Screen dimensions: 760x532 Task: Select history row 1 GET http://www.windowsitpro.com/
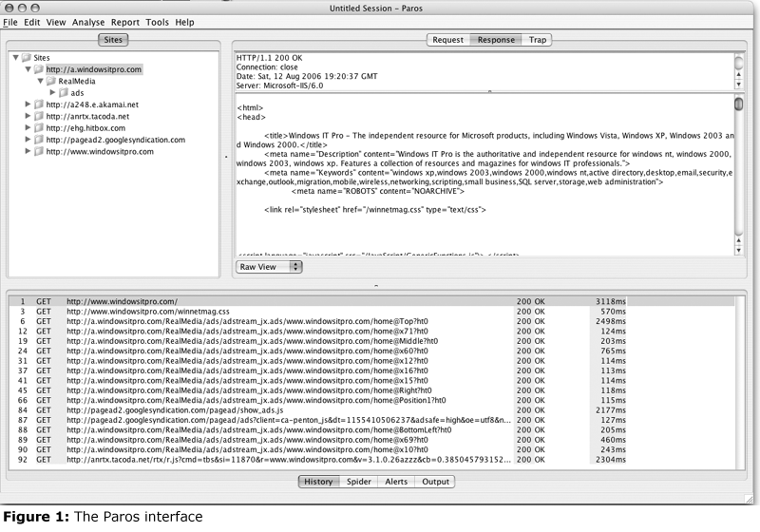371,301
